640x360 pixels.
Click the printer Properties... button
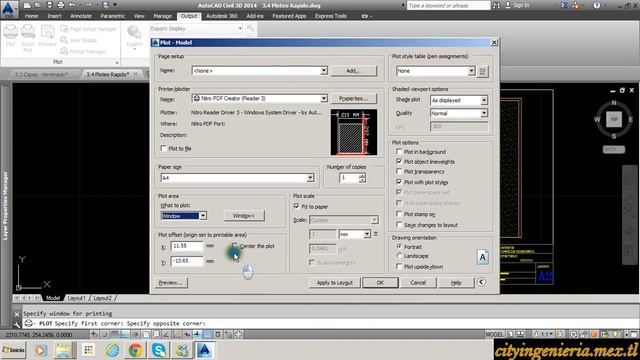click(x=354, y=98)
